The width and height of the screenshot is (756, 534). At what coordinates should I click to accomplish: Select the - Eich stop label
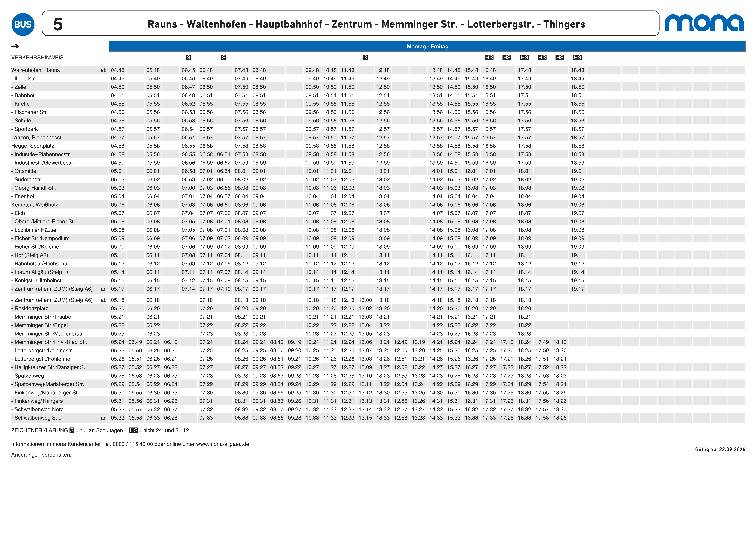coord(18,213)
